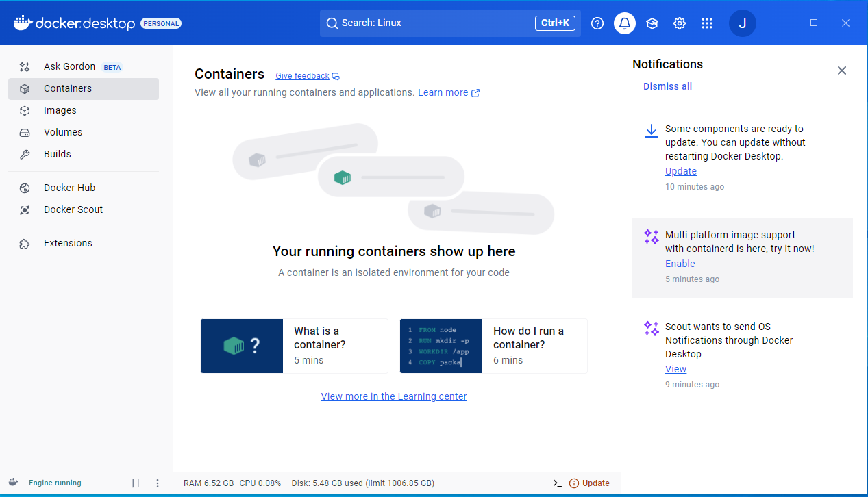Open the Builds section
868x497 pixels.
(x=84, y=154)
